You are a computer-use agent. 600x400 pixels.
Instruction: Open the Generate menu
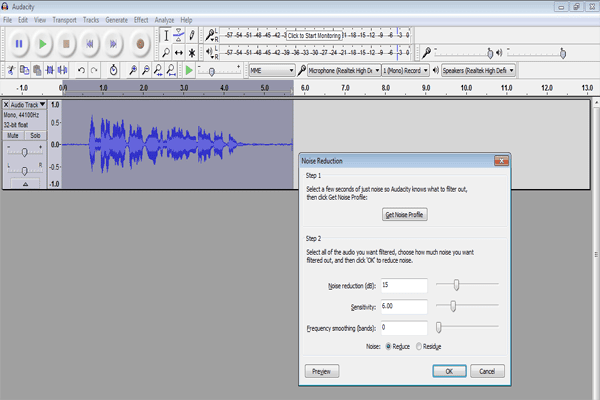[116, 20]
